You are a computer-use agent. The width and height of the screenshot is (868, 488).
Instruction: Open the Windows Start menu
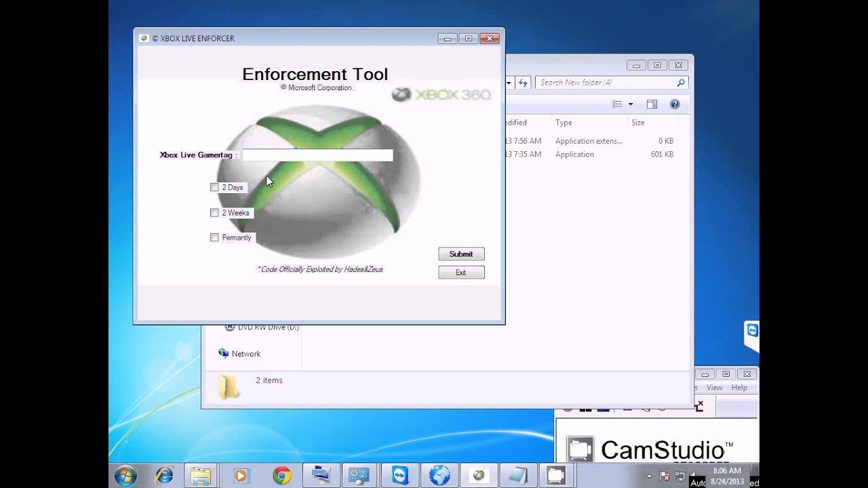(126, 476)
